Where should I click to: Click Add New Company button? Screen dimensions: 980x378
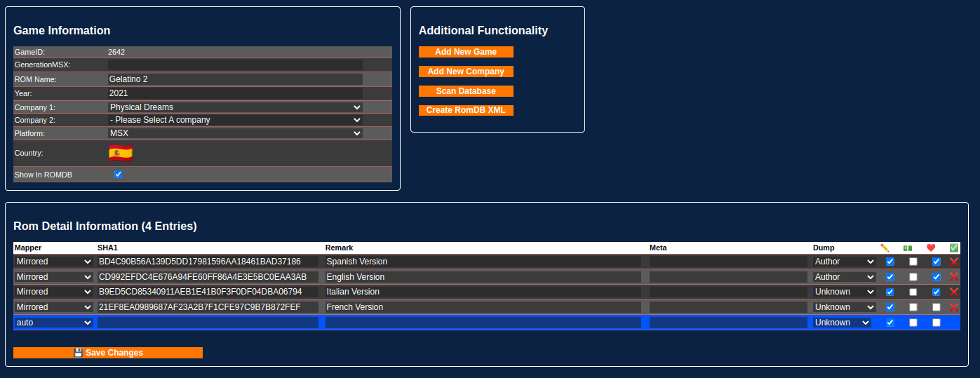point(466,72)
